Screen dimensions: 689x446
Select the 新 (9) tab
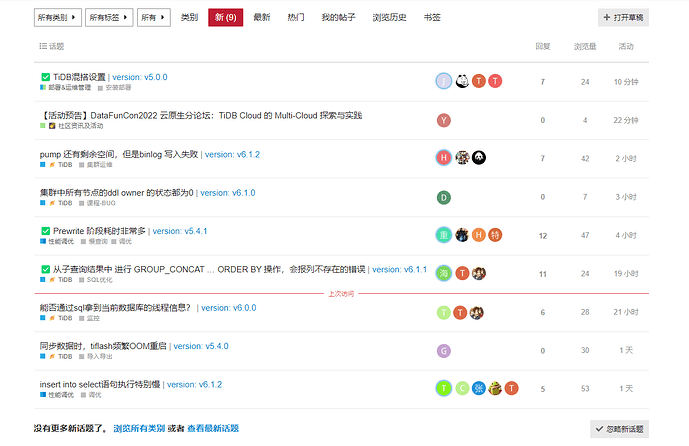pos(225,18)
